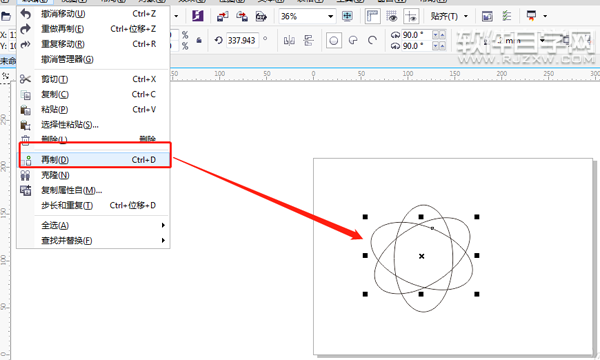Click the Import icon in the toolbar
Screen dimensions: 600x360
point(222,16)
